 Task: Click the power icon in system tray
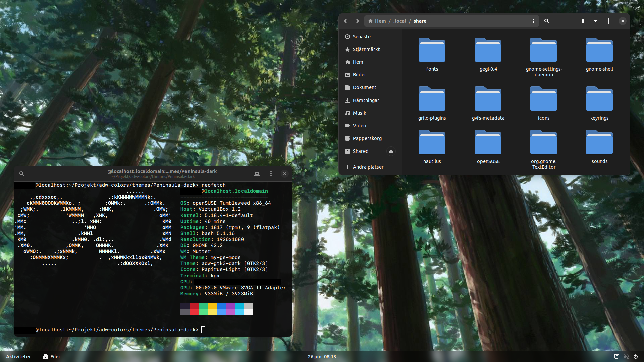[635, 357]
